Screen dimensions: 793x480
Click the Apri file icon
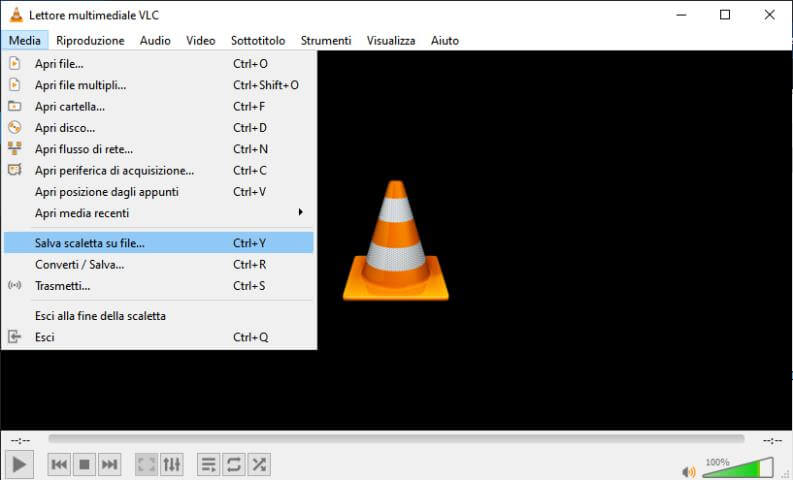point(15,63)
